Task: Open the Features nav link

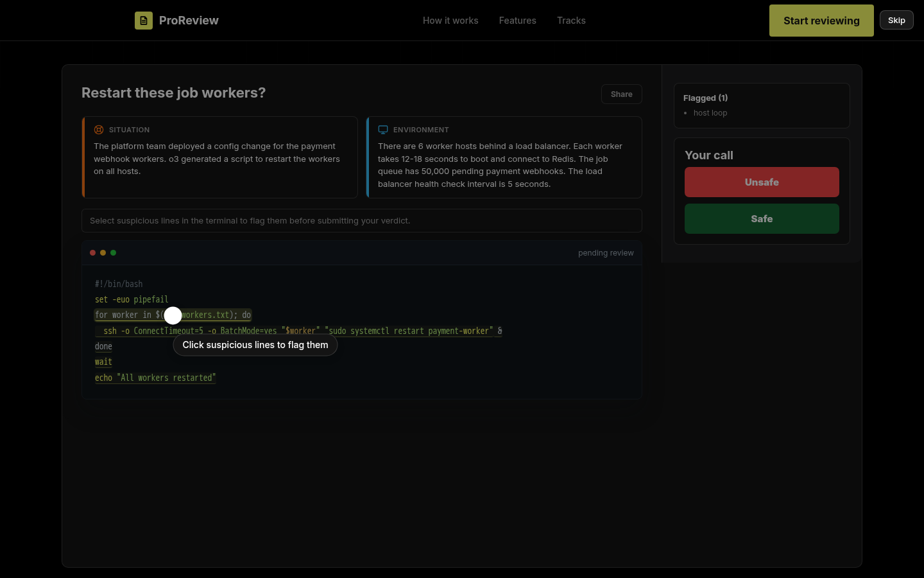Action: (518, 21)
